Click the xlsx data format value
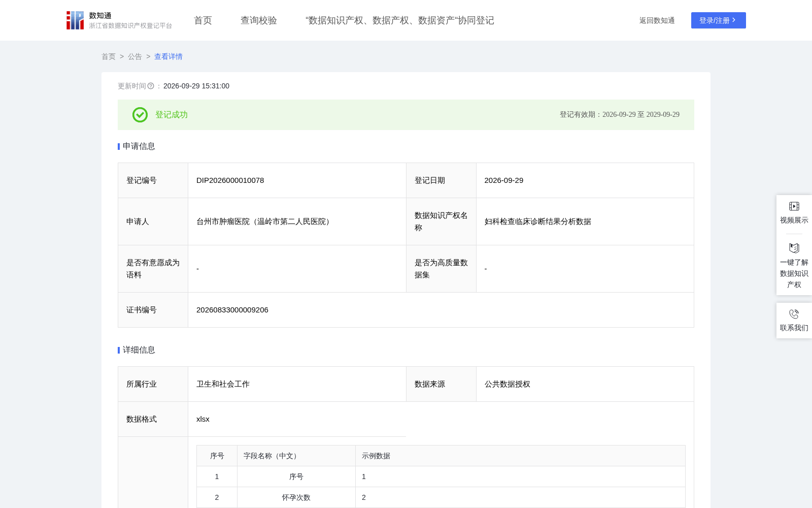The width and height of the screenshot is (812, 508). [203, 419]
